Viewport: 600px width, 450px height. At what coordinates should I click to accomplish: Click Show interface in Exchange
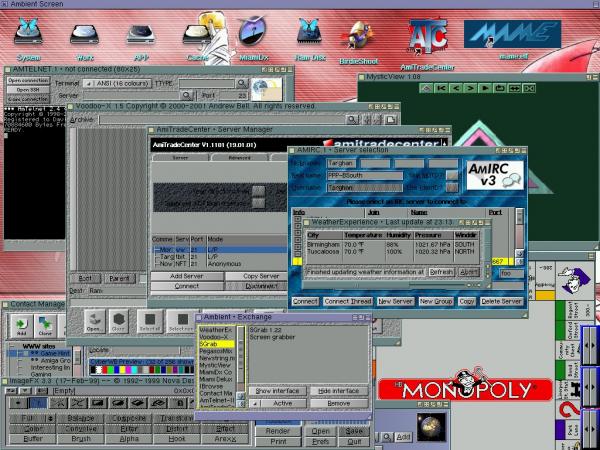278,391
